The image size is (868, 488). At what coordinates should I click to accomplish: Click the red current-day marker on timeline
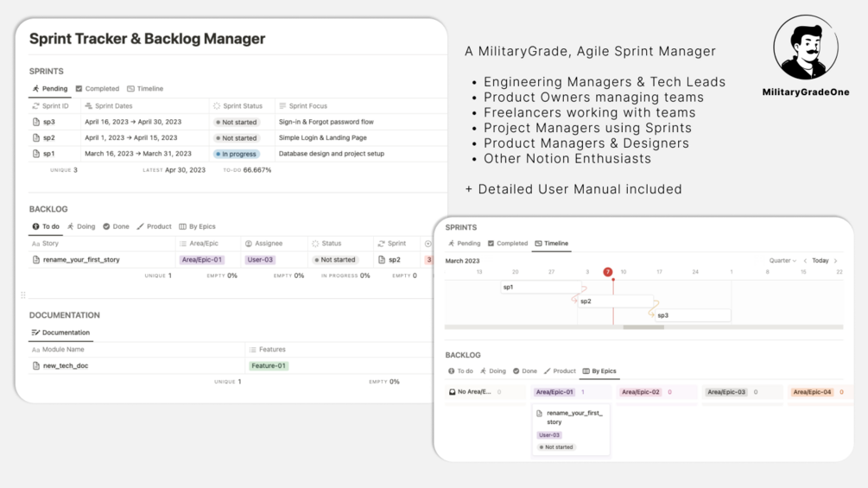click(x=608, y=272)
